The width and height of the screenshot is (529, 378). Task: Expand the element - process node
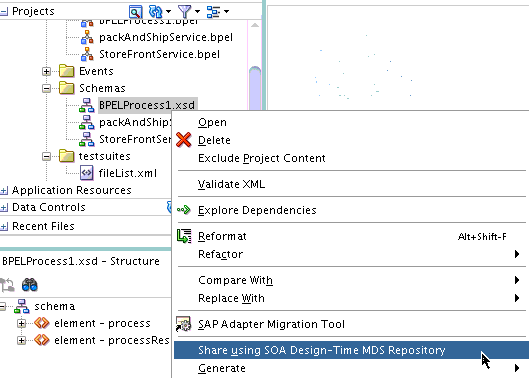coord(22,324)
